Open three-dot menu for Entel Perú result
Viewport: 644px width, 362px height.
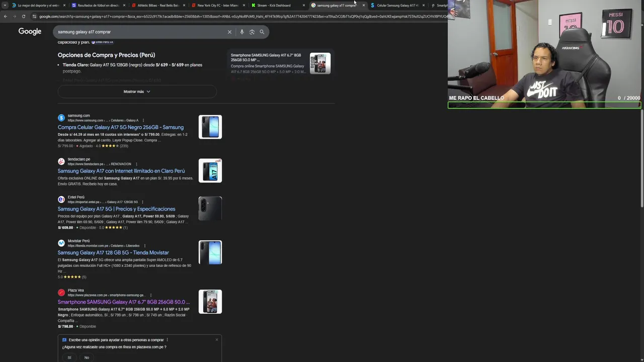tap(142, 202)
